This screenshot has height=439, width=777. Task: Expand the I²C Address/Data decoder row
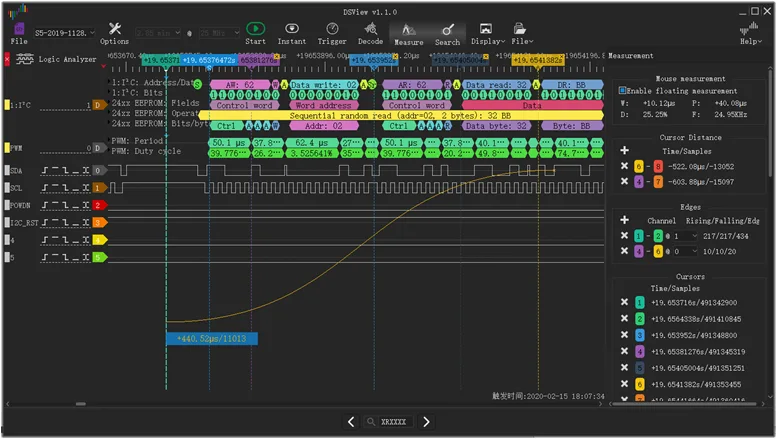coord(110,82)
